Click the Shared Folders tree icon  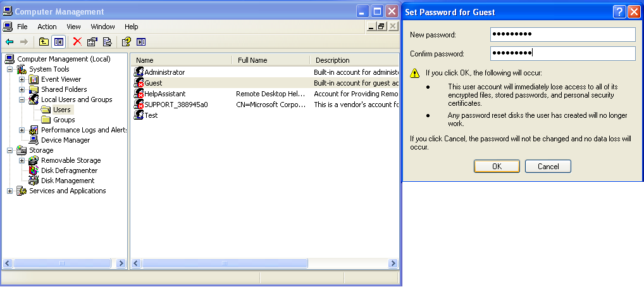[x=34, y=89]
